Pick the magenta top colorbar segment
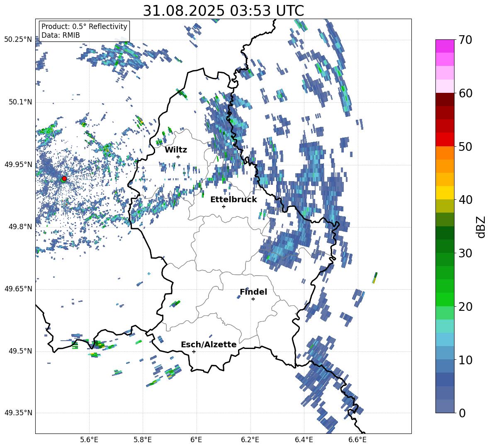491x448 pixels. click(x=445, y=46)
